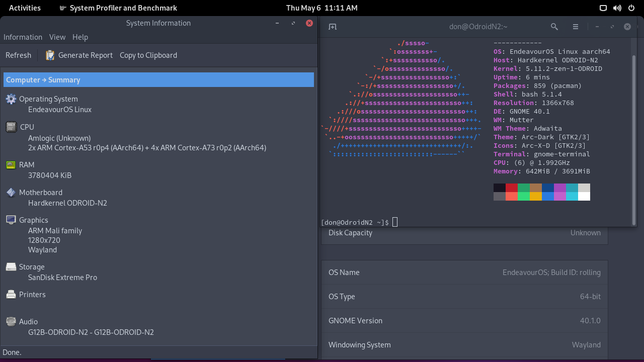Click the Motherboard icon
The height and width of the screenshot is (362, 644).
(x=11, y=193)
